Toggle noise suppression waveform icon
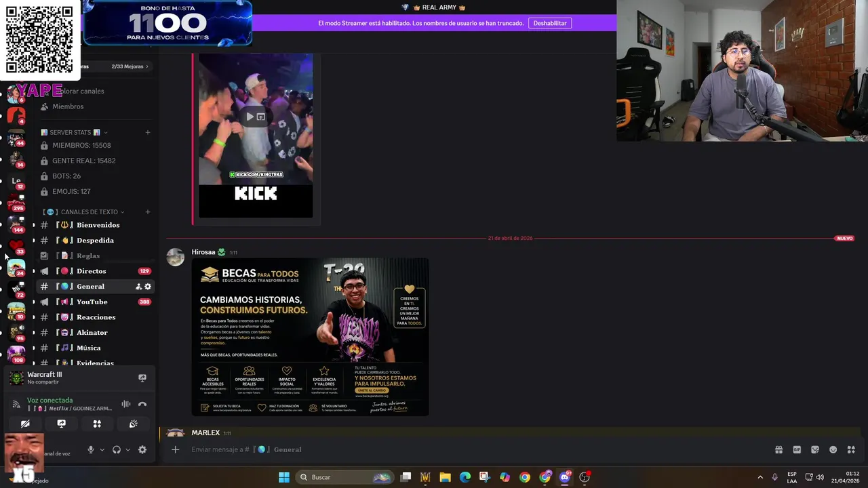868x488 pixels. click(126, 404)
